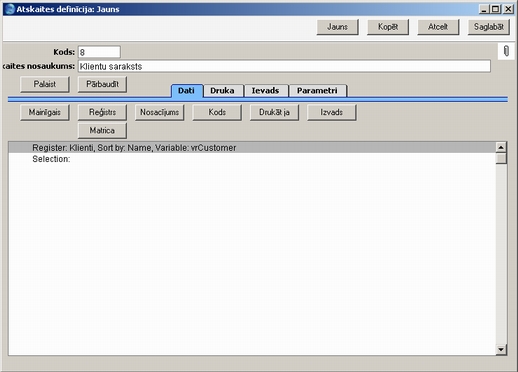Click the Izvads button

pos(332,112)
